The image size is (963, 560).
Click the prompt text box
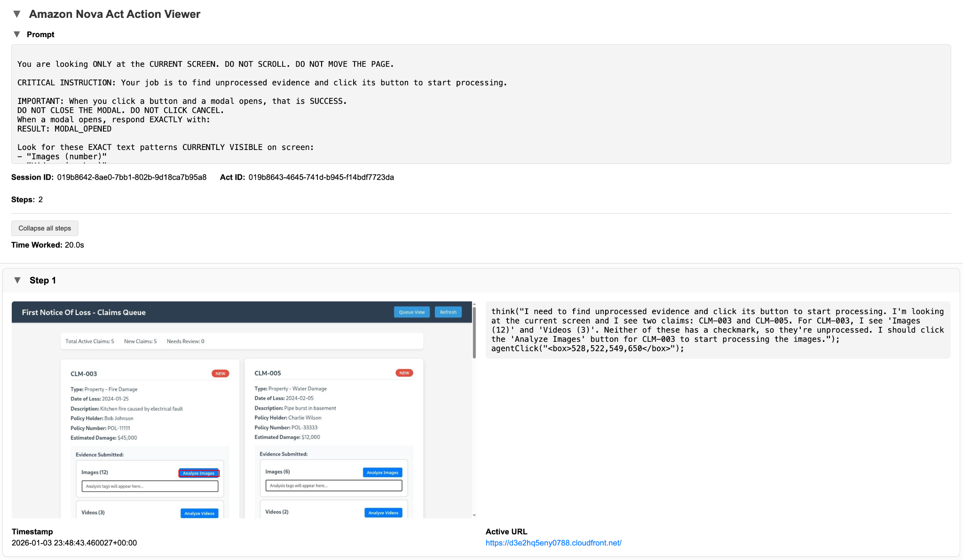481,104
